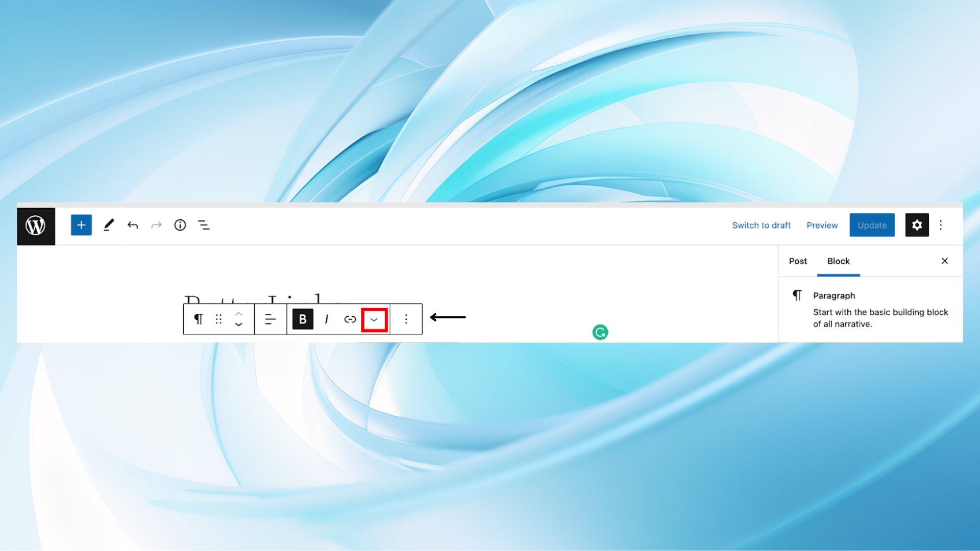Toggle italic formatting
This screenshot has width=980, height=551.
[326, 319]
